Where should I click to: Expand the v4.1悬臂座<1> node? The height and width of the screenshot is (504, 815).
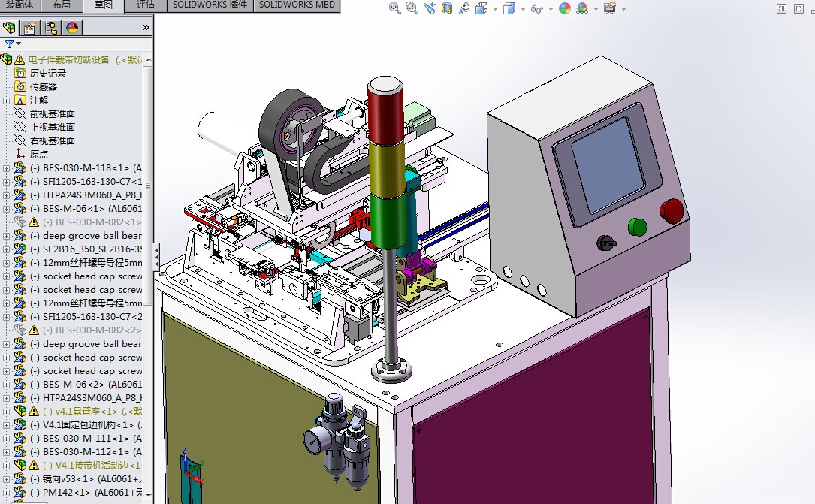(6, 412)
